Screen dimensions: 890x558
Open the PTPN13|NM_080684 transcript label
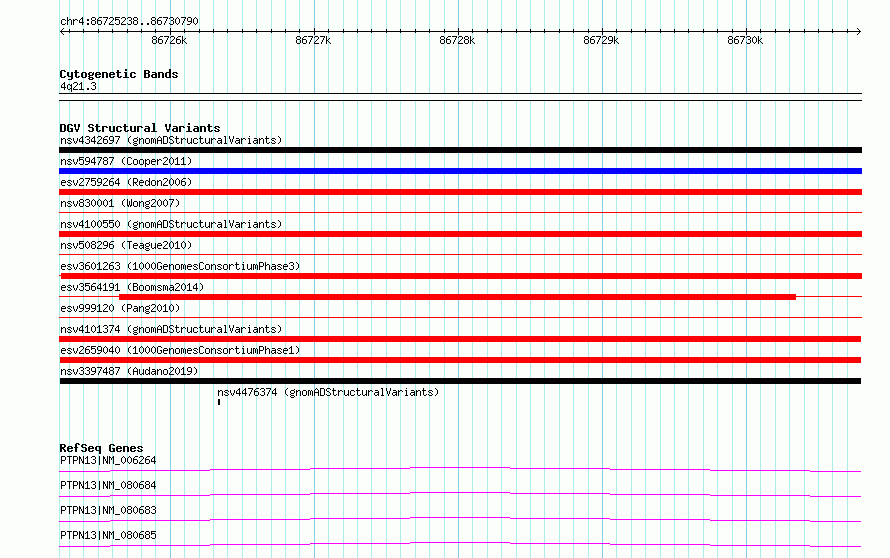coord(108,485)
